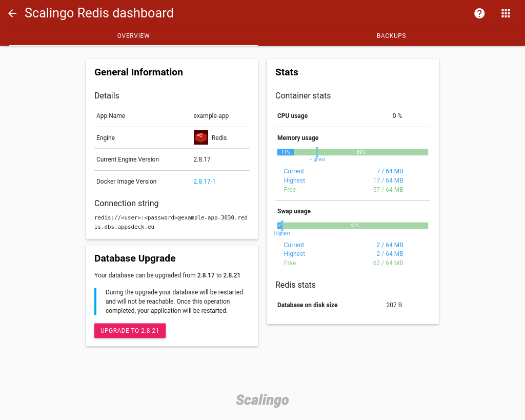Screen dimensions: 525x420
Task: Click the Highest marker label under swap bar
Action: (282, 233)
